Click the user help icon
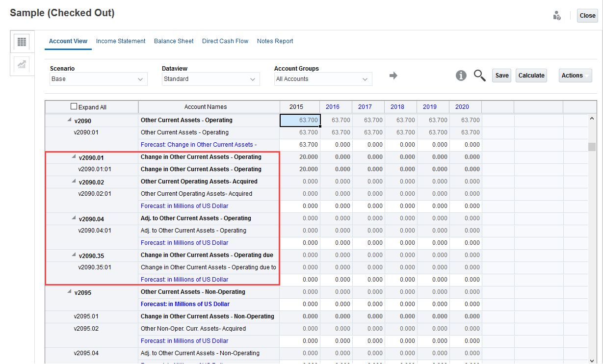603x364 pixels. 556,16
